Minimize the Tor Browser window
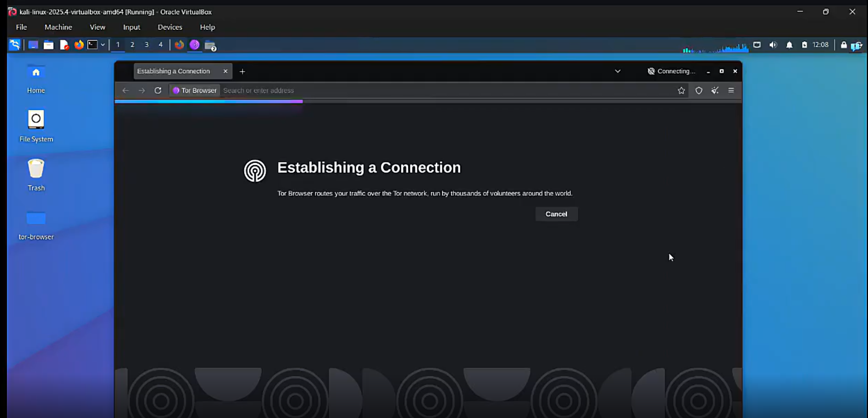The height and width of the screenshot is (418, 868). pos(708,71)
